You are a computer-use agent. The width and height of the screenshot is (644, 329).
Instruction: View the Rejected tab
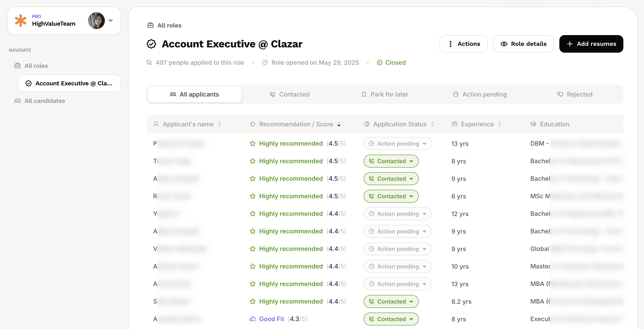coord(575,94)
